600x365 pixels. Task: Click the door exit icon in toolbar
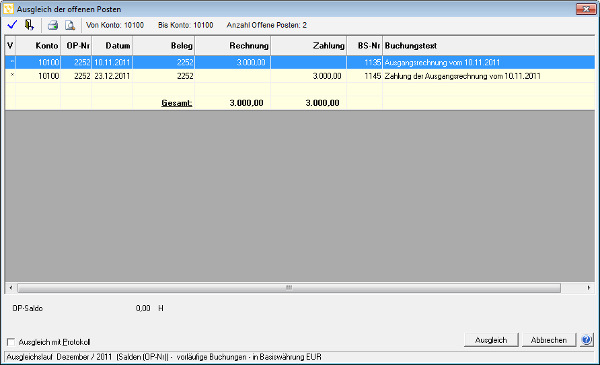[x=29, y=25]
